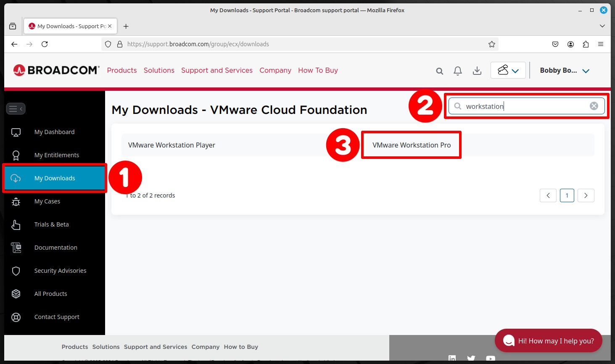
Task: Bookmark this page with the star icon
Action: point(492,44)
